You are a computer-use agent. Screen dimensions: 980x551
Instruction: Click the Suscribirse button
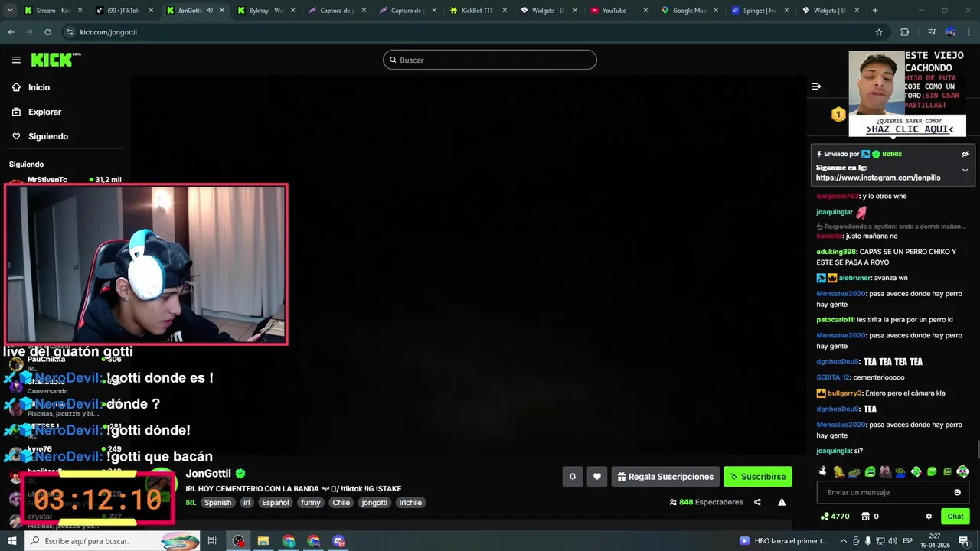[758, 477]
